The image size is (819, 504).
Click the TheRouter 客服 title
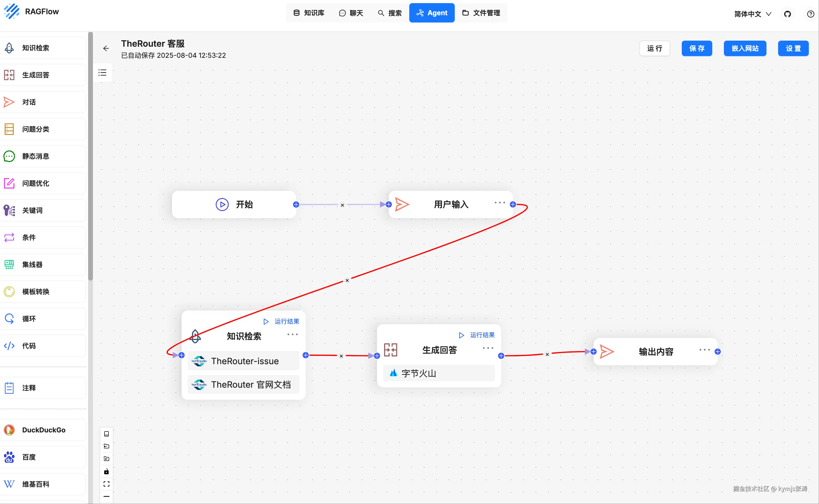(153, 44)
